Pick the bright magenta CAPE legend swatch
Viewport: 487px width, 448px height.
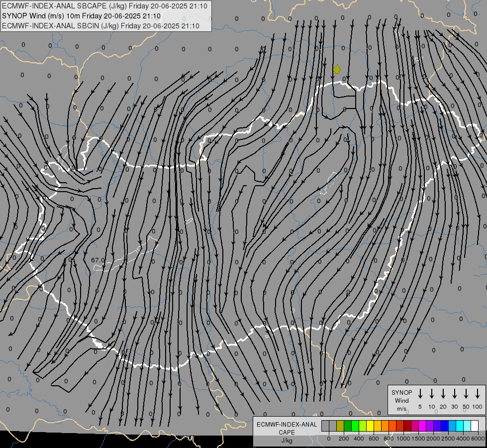coord(422,426)
